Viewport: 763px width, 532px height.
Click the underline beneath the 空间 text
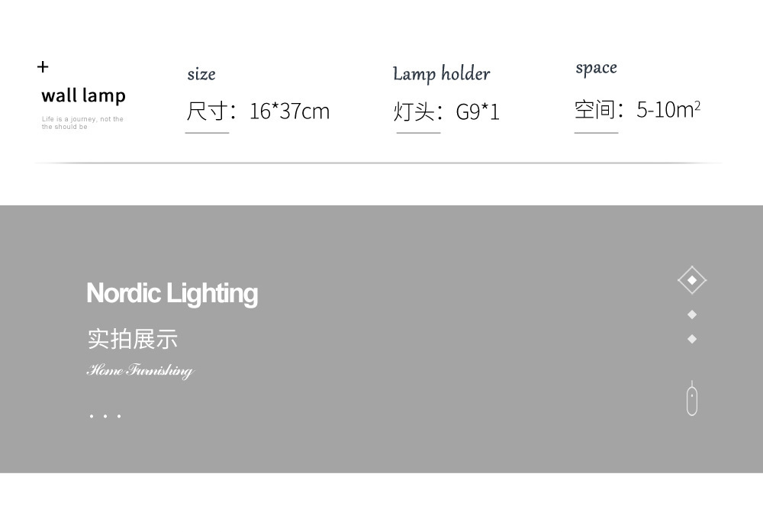[596, 133]
